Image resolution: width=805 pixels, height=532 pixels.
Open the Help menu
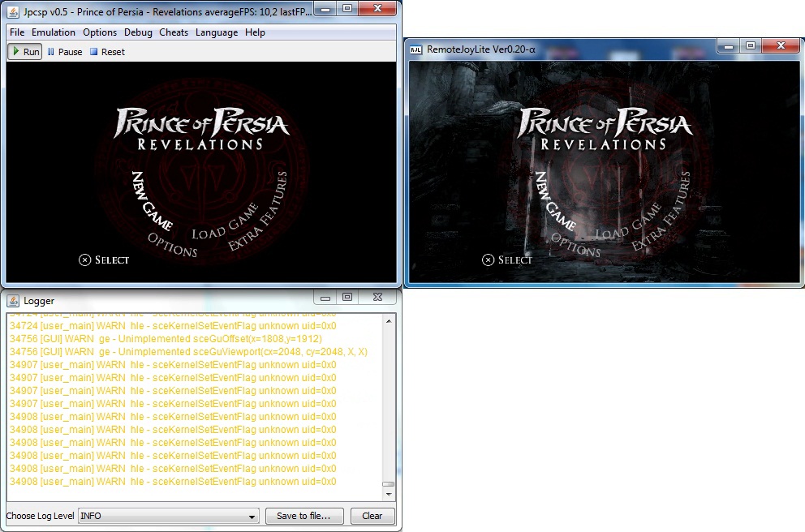coord(255,32)
